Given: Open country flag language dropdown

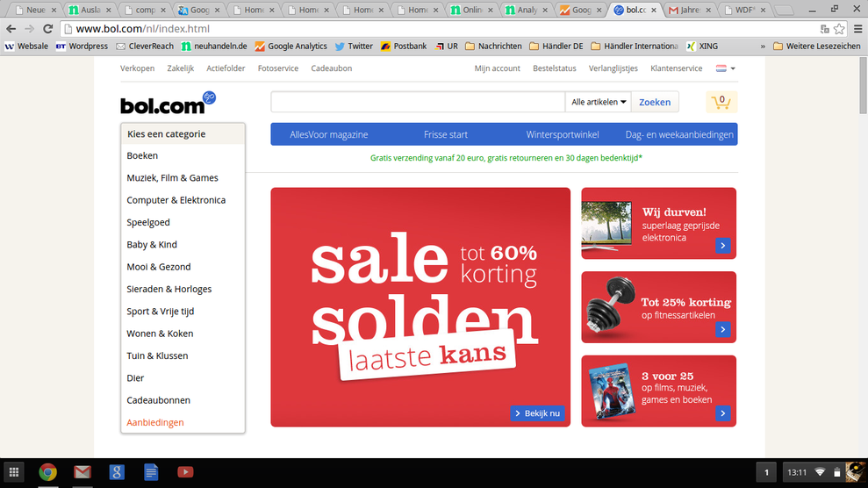Looking at the screenshot, I should [725, 68].
